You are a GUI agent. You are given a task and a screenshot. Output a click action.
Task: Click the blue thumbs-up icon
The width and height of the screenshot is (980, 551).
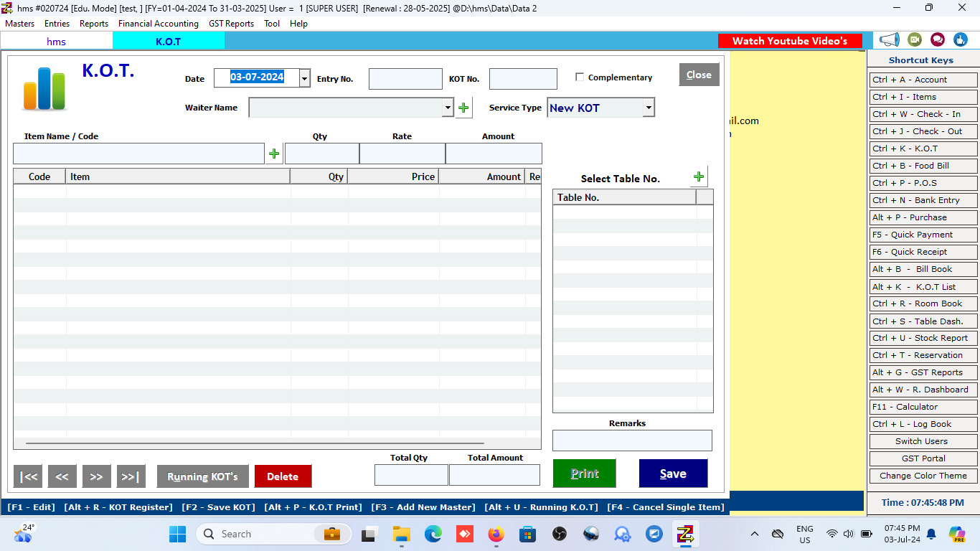click(x=961, y=40)
